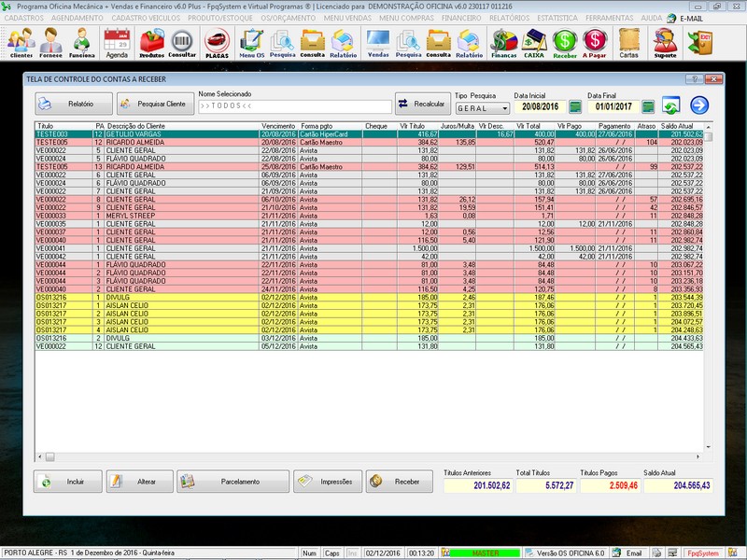Viewport: 747px width, 560px height.
Task: Click the Alterar button
Action: tap(139, 482)
